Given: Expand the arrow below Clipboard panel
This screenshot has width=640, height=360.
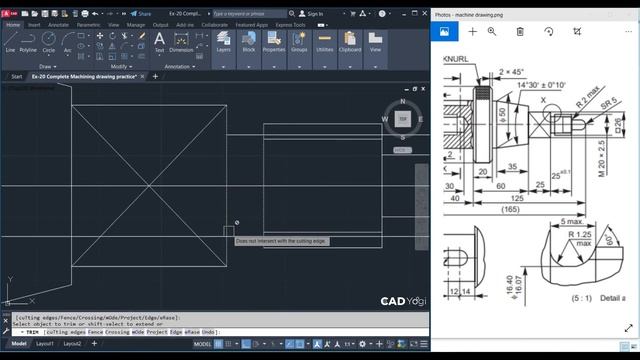Looking at the screenshot, I should click(x=350, y=67).
